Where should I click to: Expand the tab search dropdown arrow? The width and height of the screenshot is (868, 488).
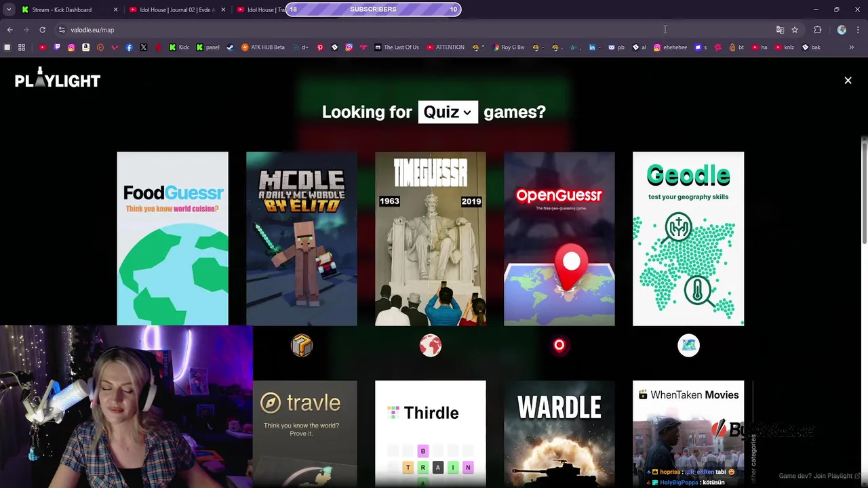(x=9, y=9)
